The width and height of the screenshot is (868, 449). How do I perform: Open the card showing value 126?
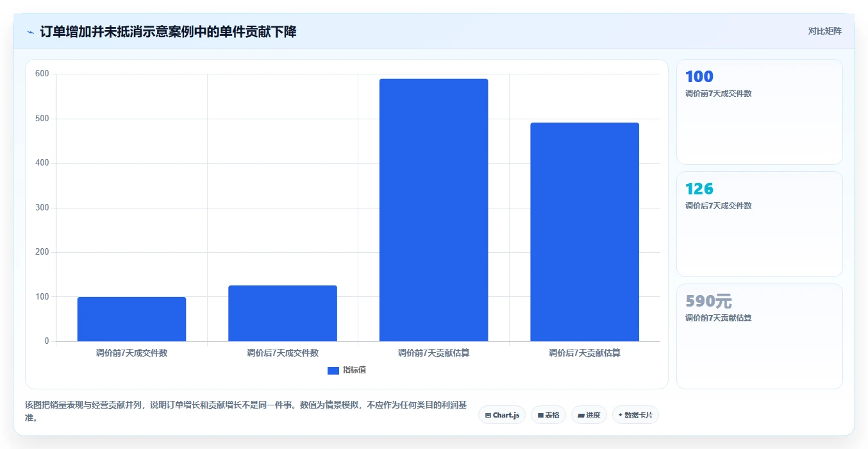[760, 224]
